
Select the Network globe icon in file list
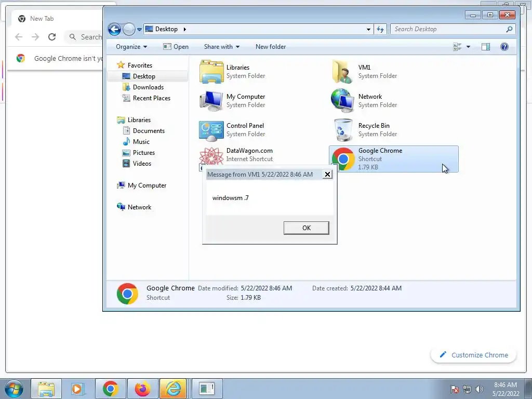click(343, 100)
